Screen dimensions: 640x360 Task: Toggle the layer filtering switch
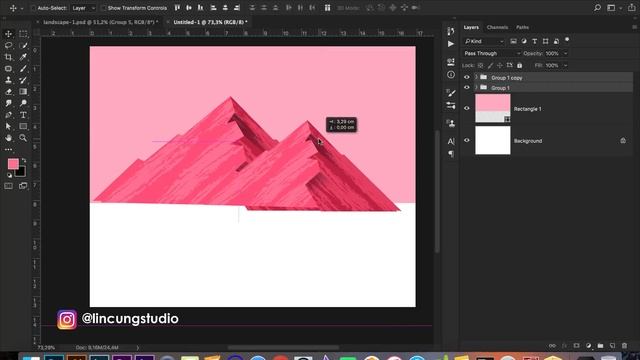(567, 40)
